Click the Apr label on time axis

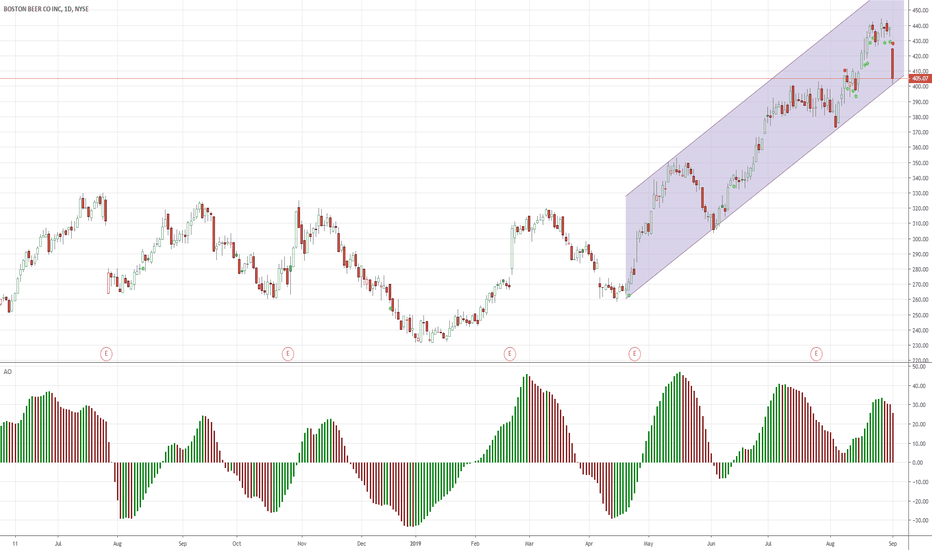(589, 543)
